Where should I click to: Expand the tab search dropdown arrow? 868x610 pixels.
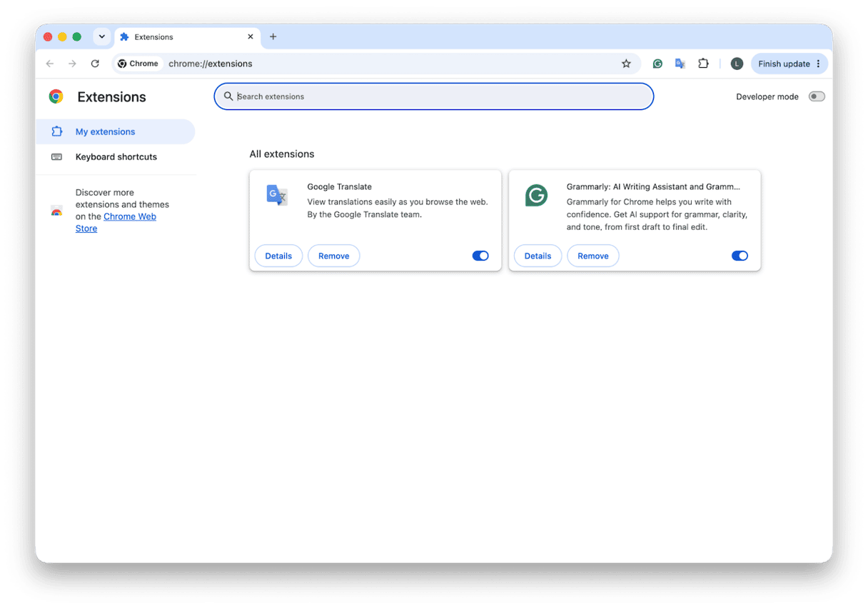(101, 36)
